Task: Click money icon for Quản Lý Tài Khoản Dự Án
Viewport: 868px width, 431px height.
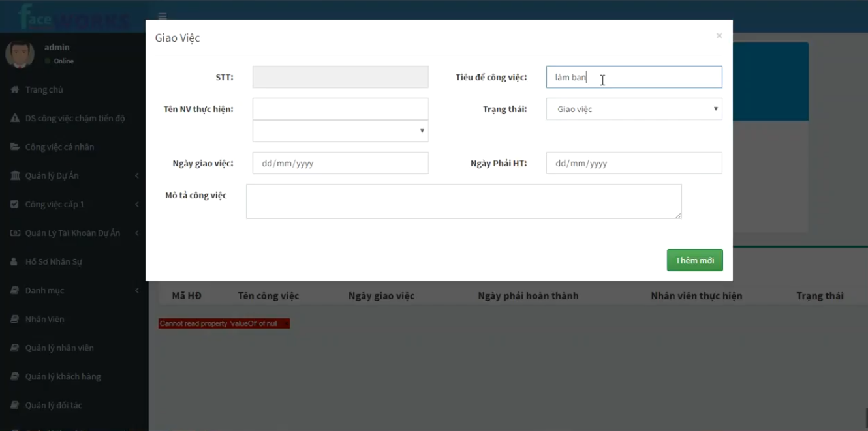Action: [14, 233]
